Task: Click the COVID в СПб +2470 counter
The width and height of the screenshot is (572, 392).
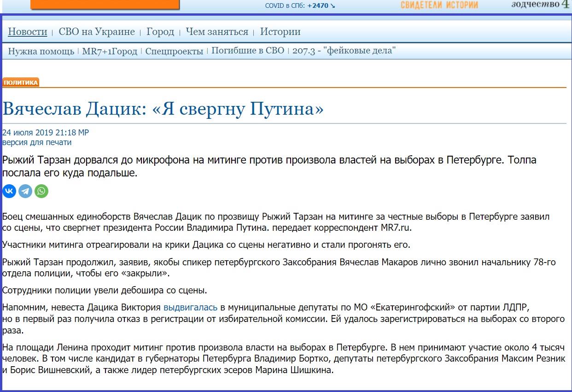Action: click(x=300, y=6)
